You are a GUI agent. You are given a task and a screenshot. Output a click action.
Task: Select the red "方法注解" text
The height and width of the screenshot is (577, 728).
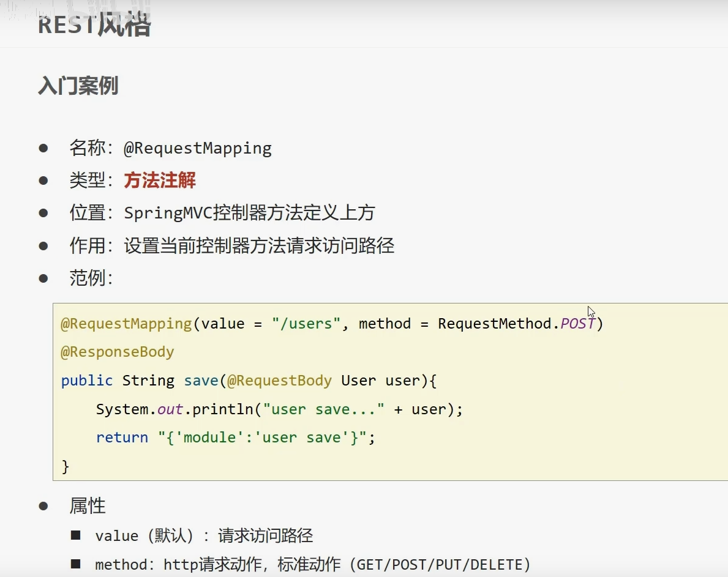pos(160,181)
